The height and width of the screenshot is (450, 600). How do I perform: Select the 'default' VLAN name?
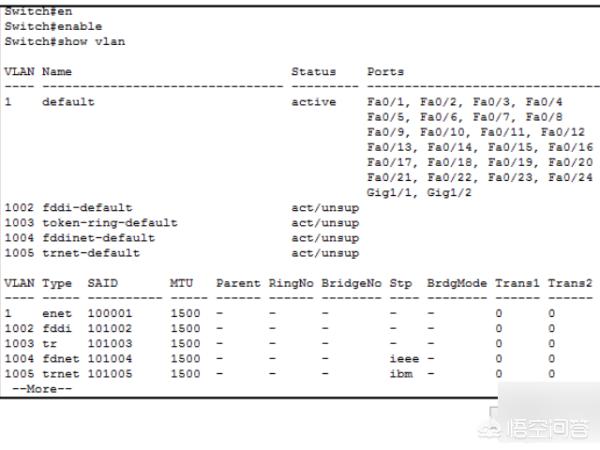coord(68,102)
